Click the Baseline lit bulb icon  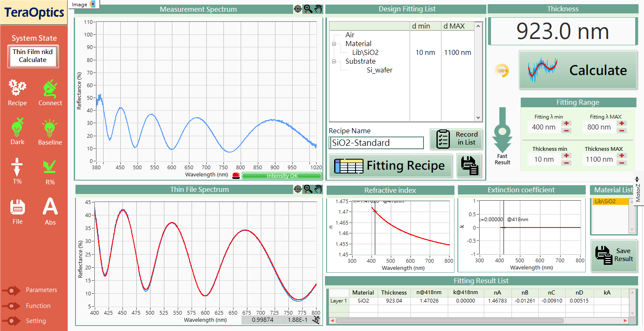tap(50, 128)
